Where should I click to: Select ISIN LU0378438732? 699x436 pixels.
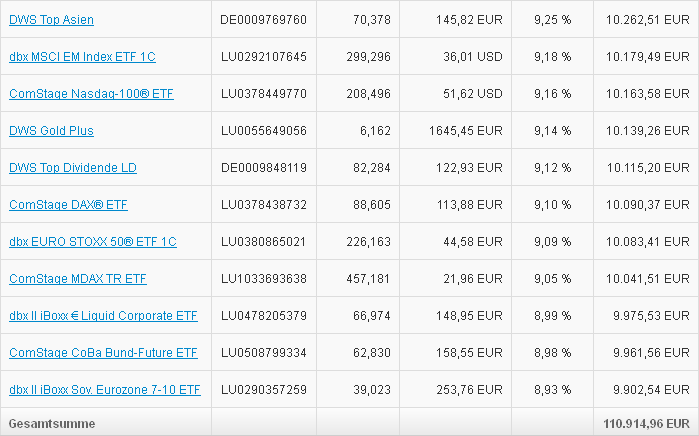(263, 205)
